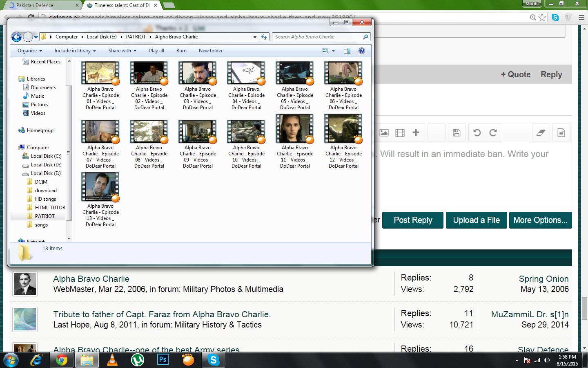Open the DCIM folder in sidebar

pyautogui.click(x=37, y=182)
